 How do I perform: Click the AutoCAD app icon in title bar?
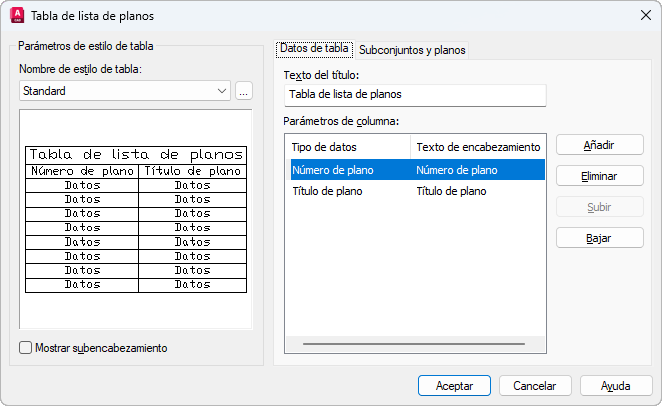pyautogui.click(x=17, y=15)
